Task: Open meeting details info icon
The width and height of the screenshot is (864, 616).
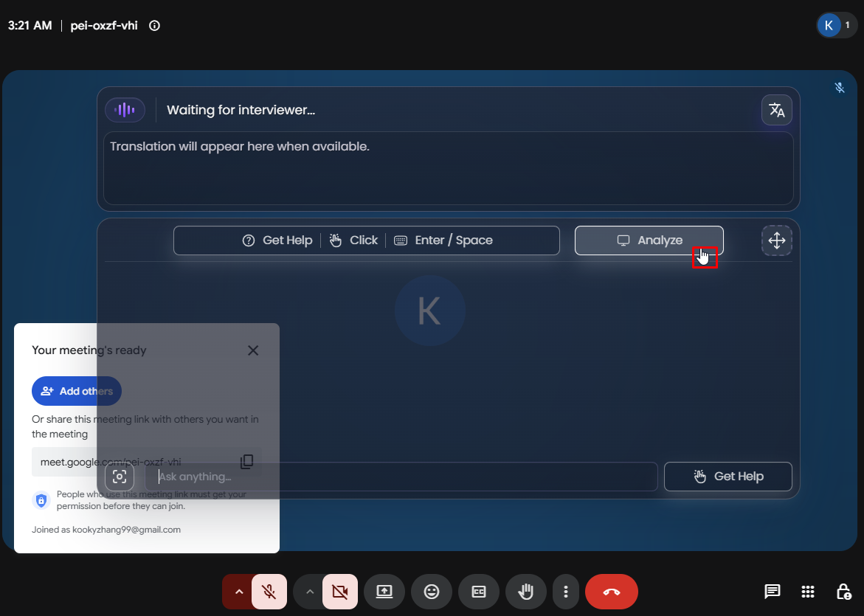Action: tap(154, 25)
